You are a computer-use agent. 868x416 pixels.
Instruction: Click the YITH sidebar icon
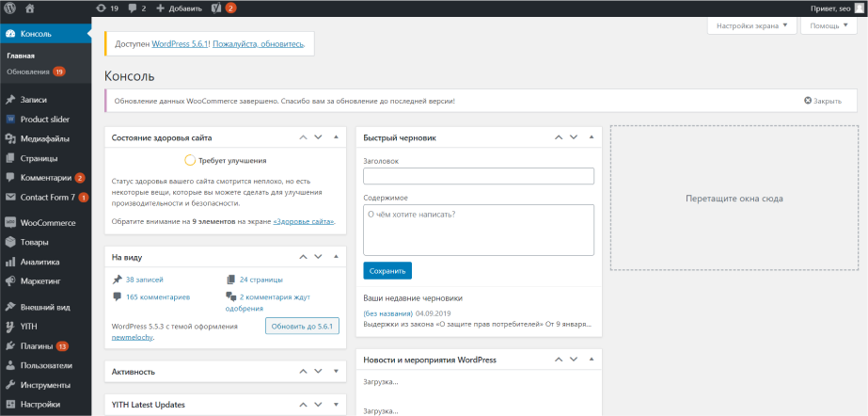click(x=10, y=327)
